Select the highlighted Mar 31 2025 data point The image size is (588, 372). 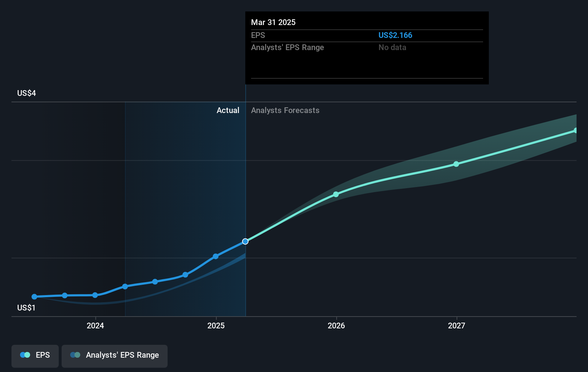(x=245, y=241)
